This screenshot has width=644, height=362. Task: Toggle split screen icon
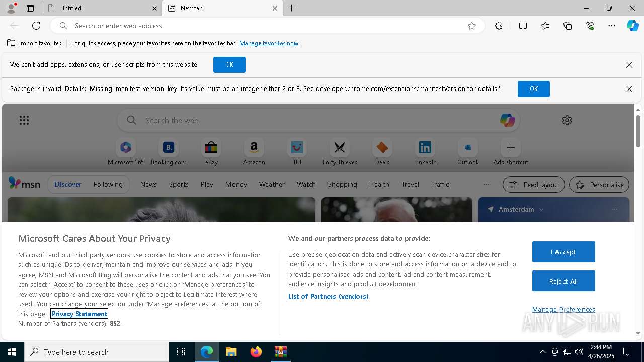pos(523,26)
